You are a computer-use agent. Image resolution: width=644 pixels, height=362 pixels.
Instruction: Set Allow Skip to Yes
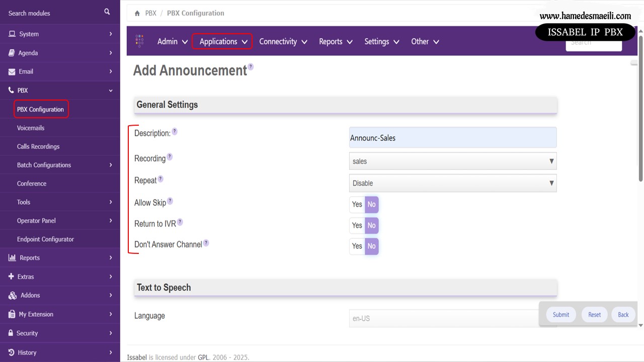tap(357, 205)
